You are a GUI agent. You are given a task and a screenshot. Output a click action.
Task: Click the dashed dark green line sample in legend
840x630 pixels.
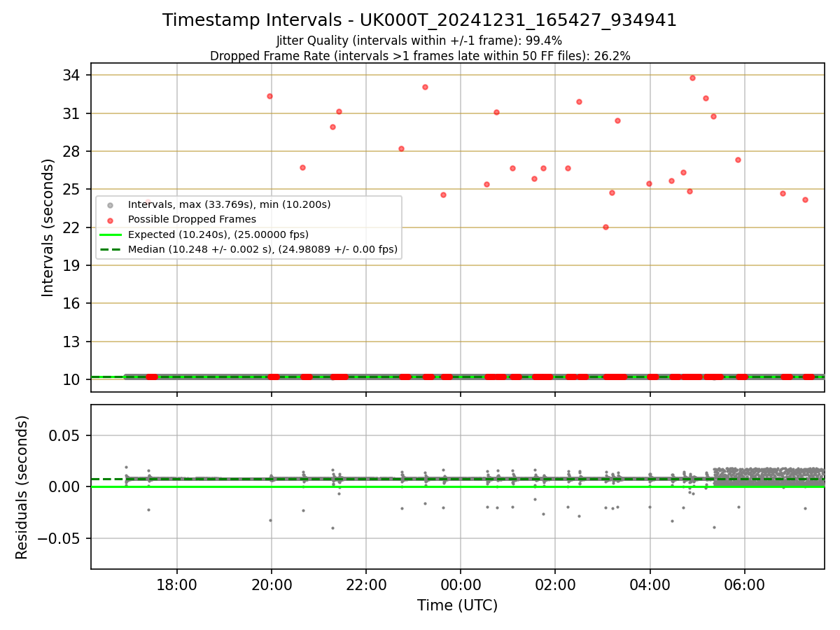pos(108,249)
